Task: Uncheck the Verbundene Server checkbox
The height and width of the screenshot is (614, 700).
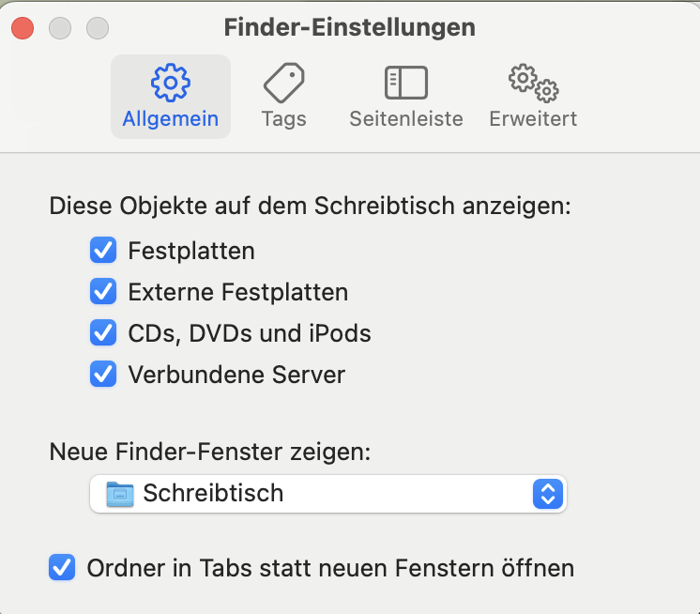Action: (x=102, y=375)
